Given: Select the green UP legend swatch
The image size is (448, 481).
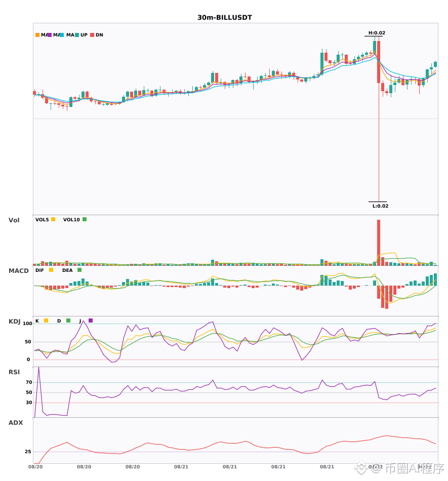Looking at the screenshot, I should [77, 35].
